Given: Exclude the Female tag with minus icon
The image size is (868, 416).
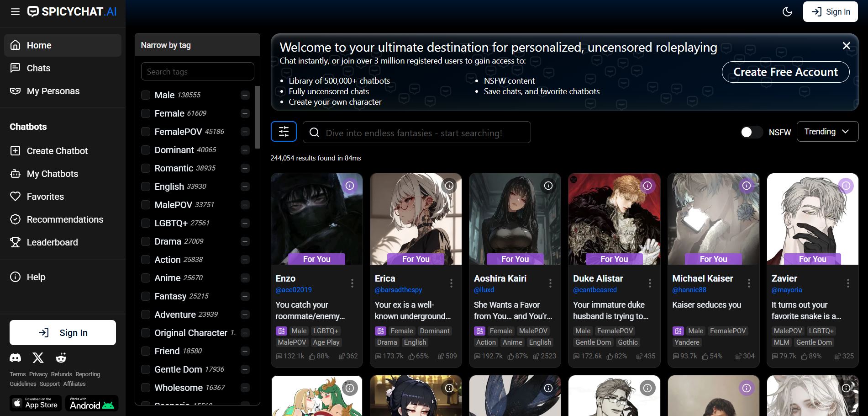Looking at the screenshot, I should [245, 113].
